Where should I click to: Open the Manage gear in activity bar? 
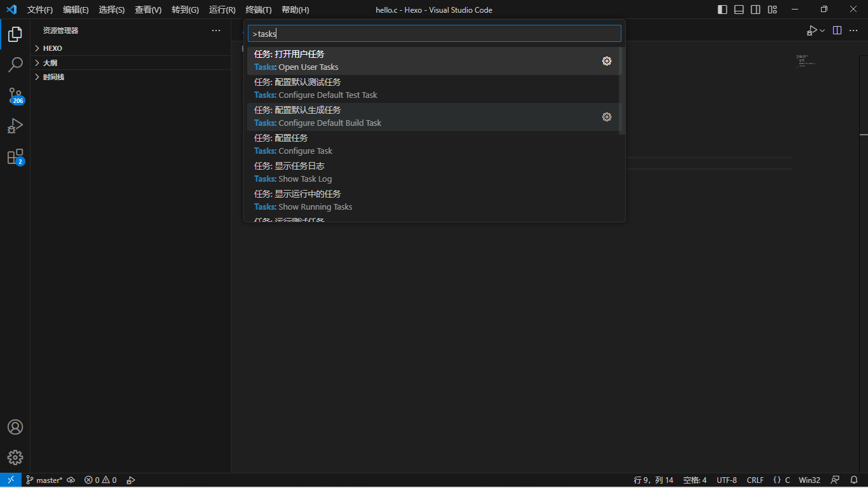[x=15, y=457]
